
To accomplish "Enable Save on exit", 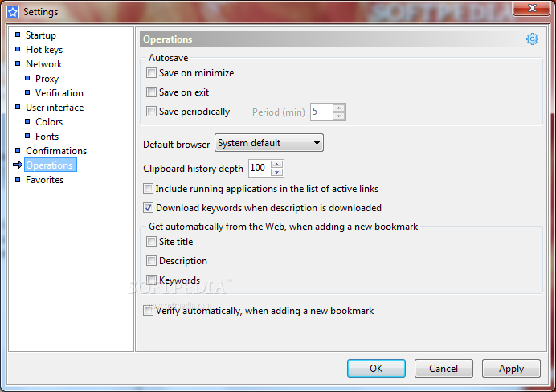I will pos(151,92).
